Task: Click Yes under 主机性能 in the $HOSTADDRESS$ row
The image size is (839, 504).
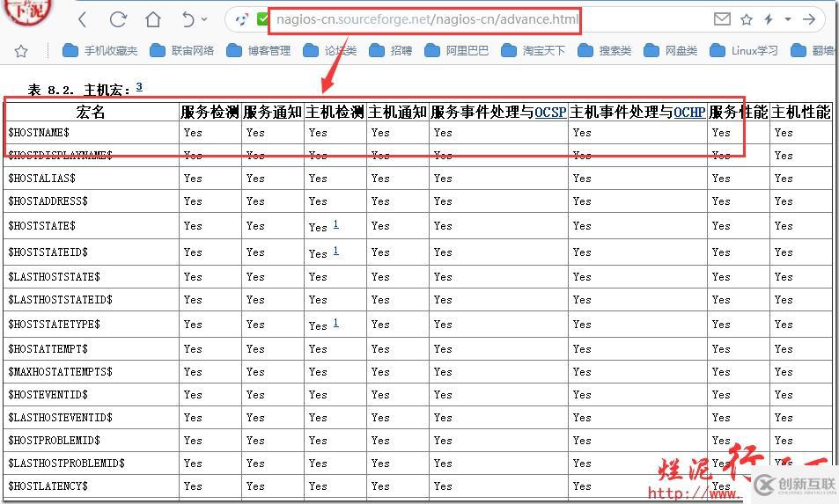Action: coord(784,201)
